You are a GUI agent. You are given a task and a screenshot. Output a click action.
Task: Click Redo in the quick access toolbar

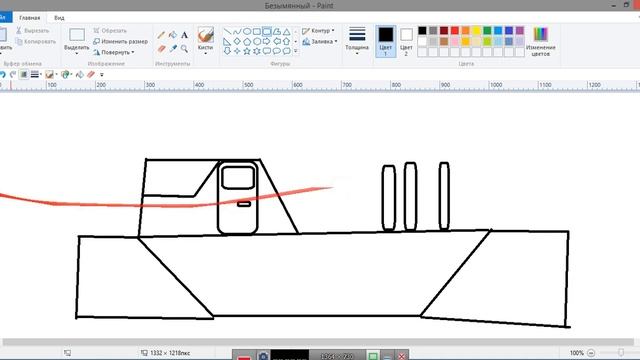coord(13,74)
